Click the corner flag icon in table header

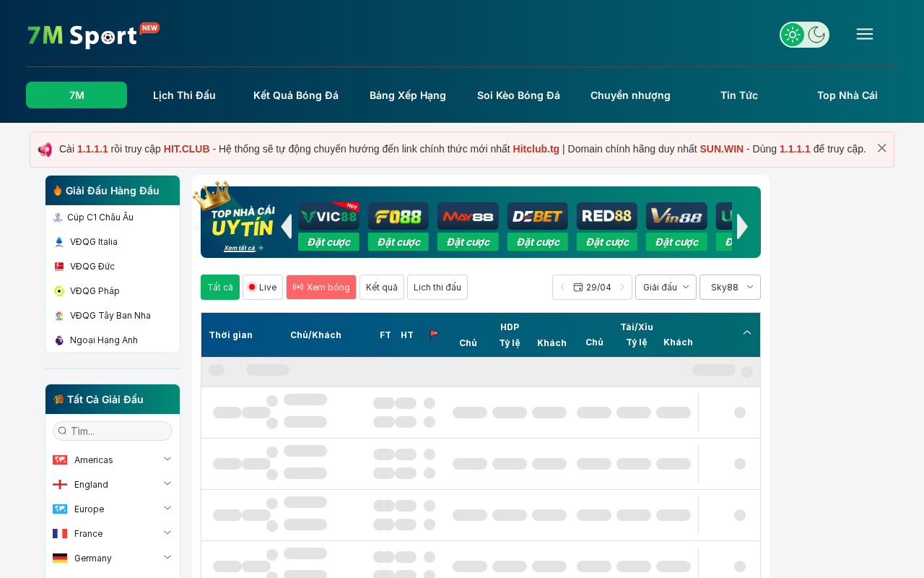click(434, 335)
